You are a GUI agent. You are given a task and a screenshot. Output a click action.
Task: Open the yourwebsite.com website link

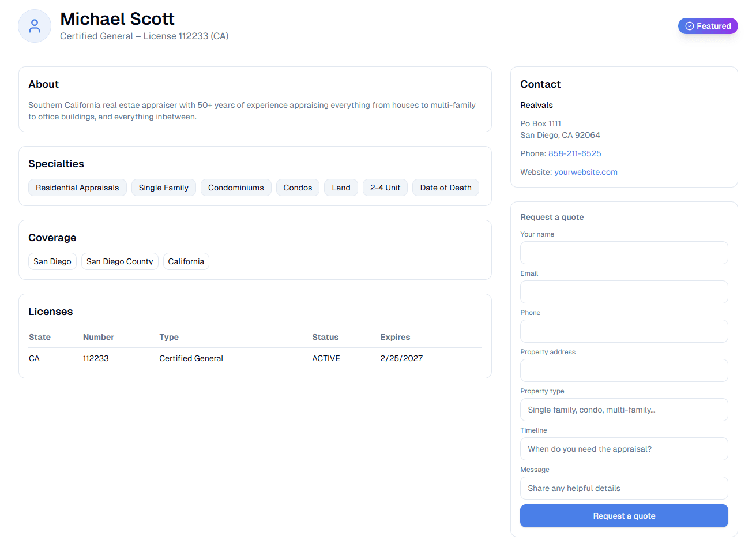point(586,172)
